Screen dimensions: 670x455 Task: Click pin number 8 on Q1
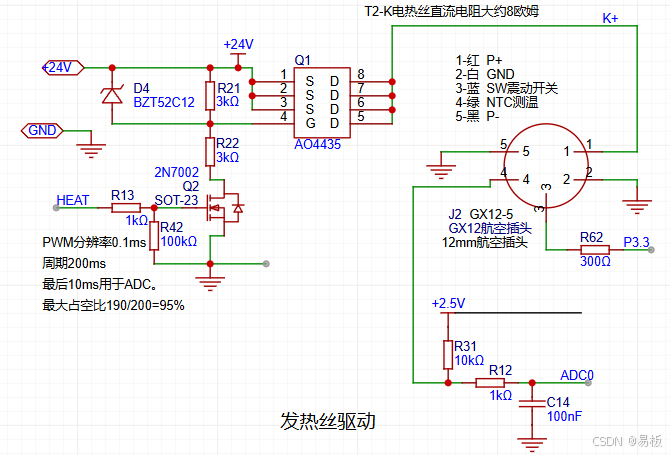[x=361, y=74]
